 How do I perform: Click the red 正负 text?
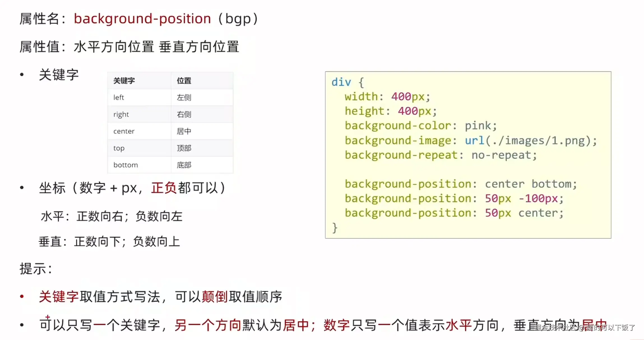tap(164, 188)
